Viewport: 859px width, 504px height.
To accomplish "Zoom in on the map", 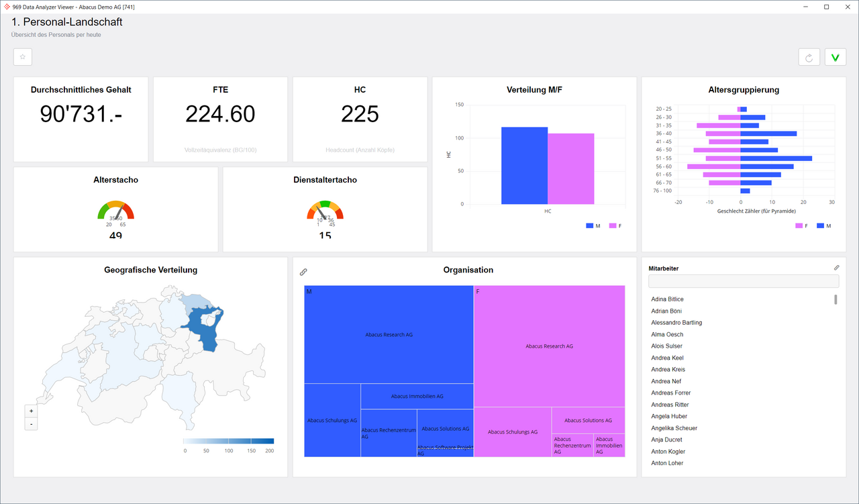I will [x=31, y=411].
